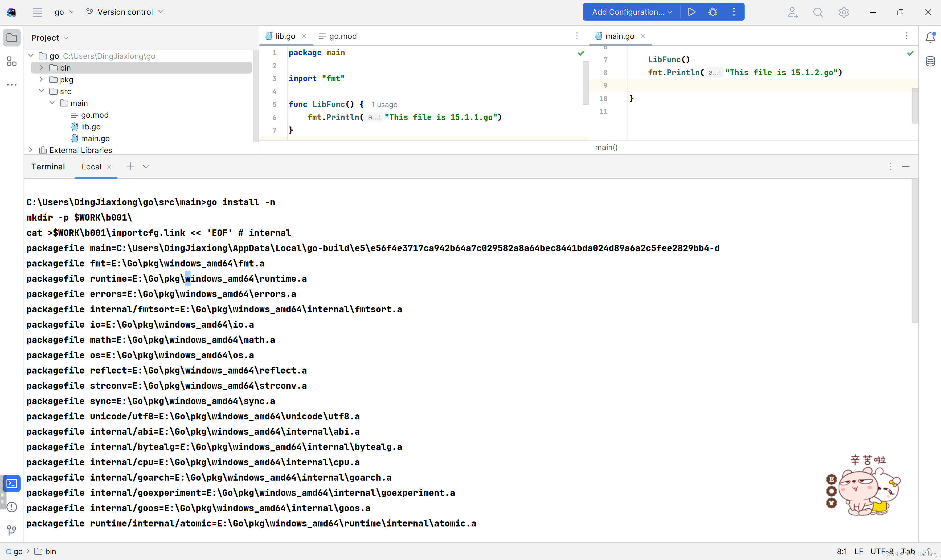Click the Debug bug icon
This screenshot has width=941, height=560.
point(712,12)
